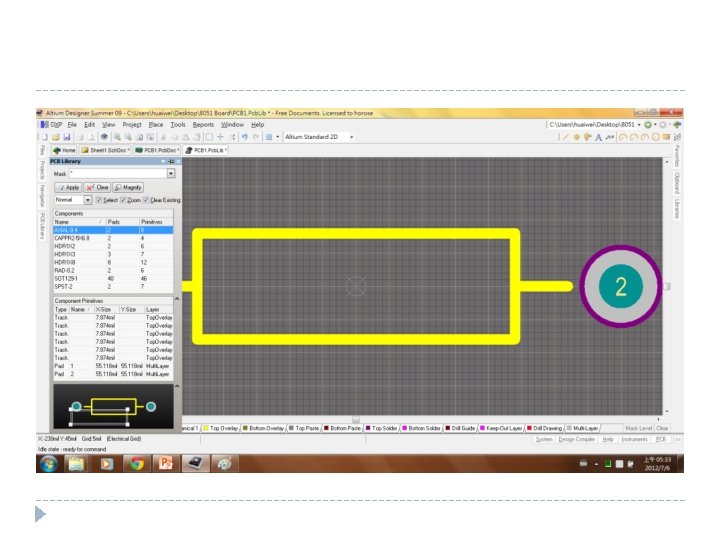Open the Reports menu

(203, 124)
